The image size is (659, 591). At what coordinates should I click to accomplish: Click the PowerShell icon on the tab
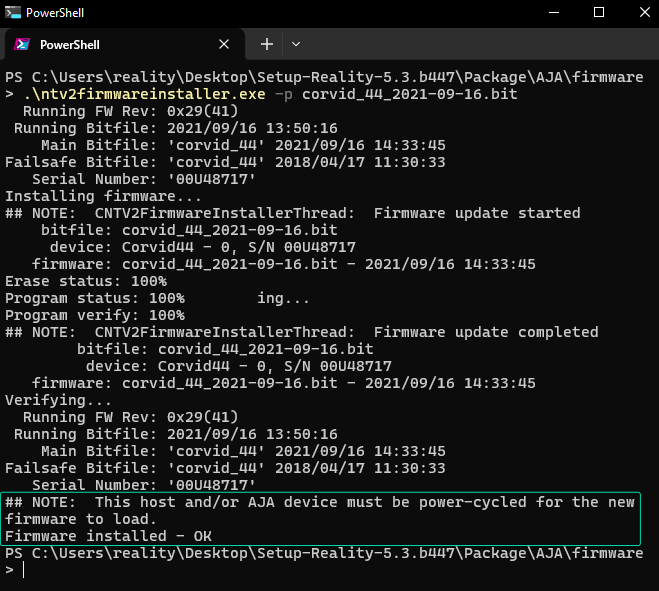pyautogui.click(x=21, y=45)
